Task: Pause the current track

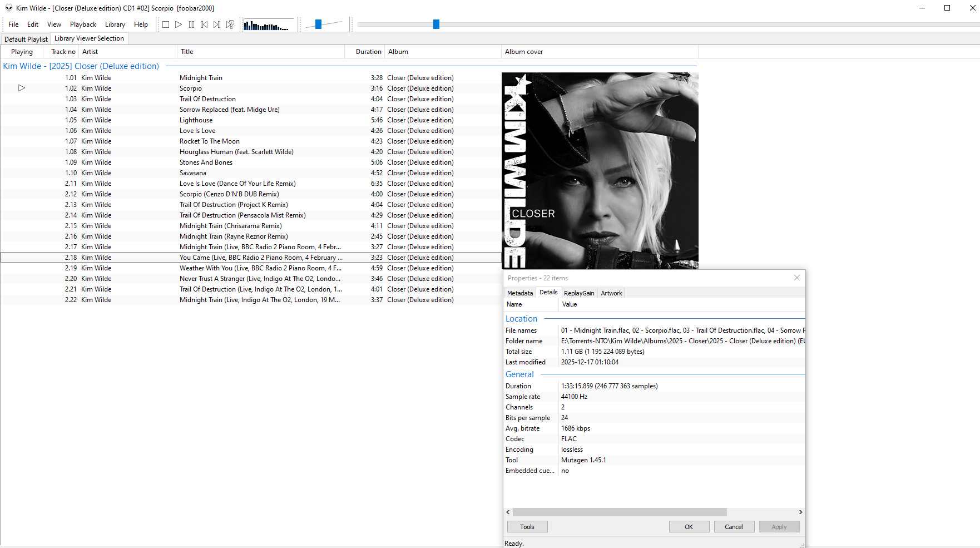Action: click(x=191, y=24)
